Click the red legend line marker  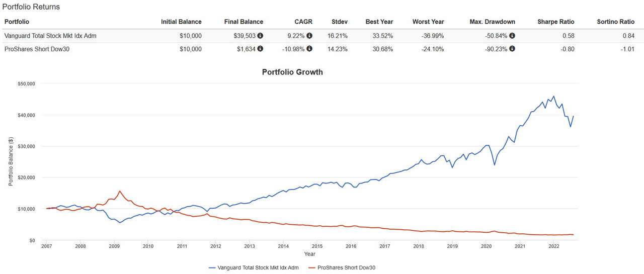pyautogui.click(x=311, y=267)
